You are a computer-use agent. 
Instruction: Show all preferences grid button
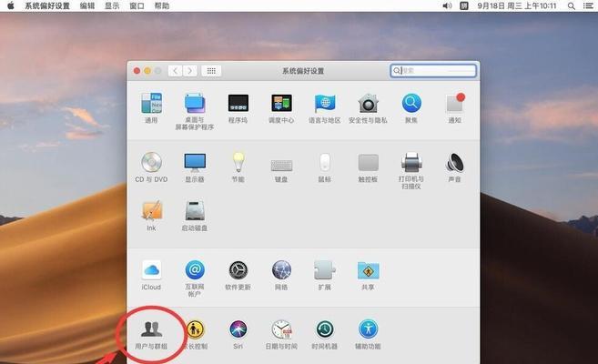211,70
